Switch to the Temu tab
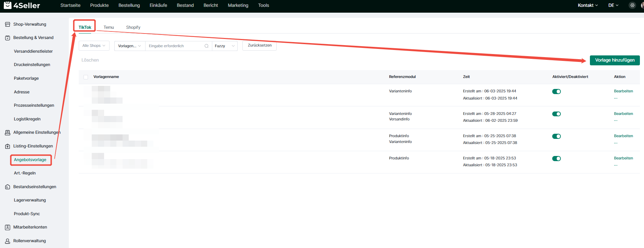This screenshot has width=644, height=248. [109, 27]
